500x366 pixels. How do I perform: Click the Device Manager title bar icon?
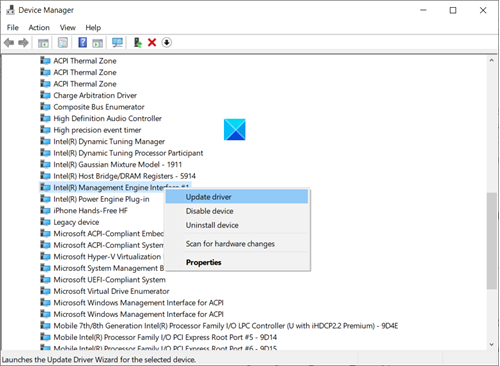pos(10,10)
